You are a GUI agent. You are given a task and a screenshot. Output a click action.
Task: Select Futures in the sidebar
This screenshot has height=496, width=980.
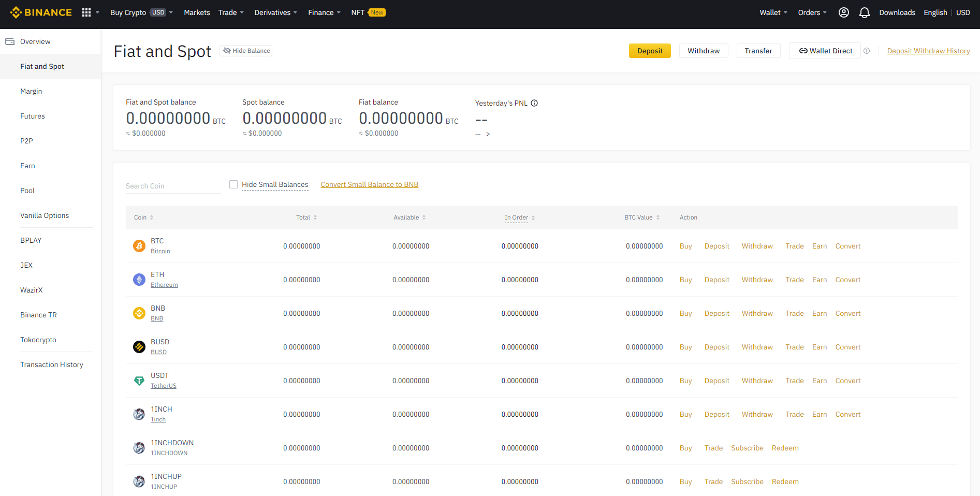33,116
